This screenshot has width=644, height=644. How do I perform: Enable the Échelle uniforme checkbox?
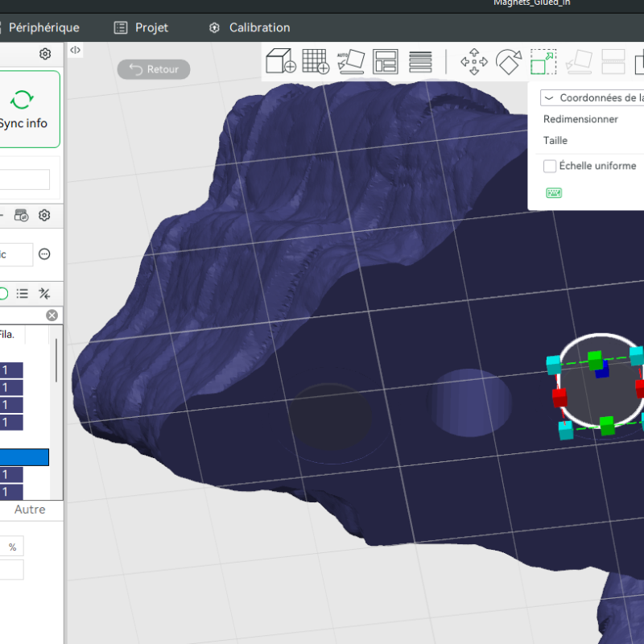pyautogui.click(x=550, y=166)
